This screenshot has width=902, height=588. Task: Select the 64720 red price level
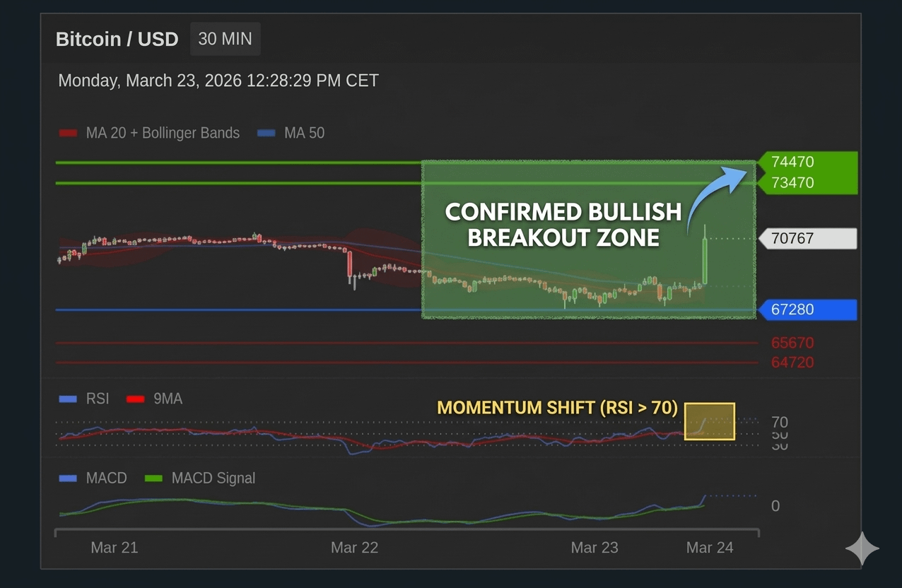792,363
